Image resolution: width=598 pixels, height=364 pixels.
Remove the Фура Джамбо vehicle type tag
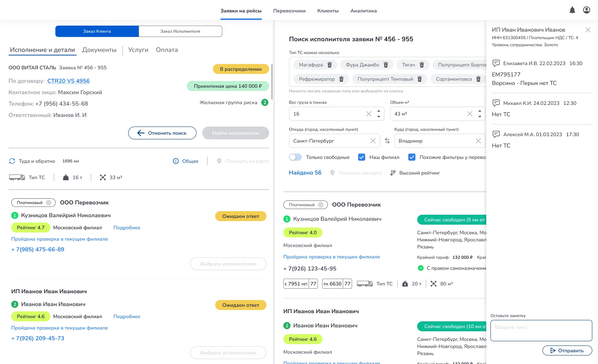point(386,65)
